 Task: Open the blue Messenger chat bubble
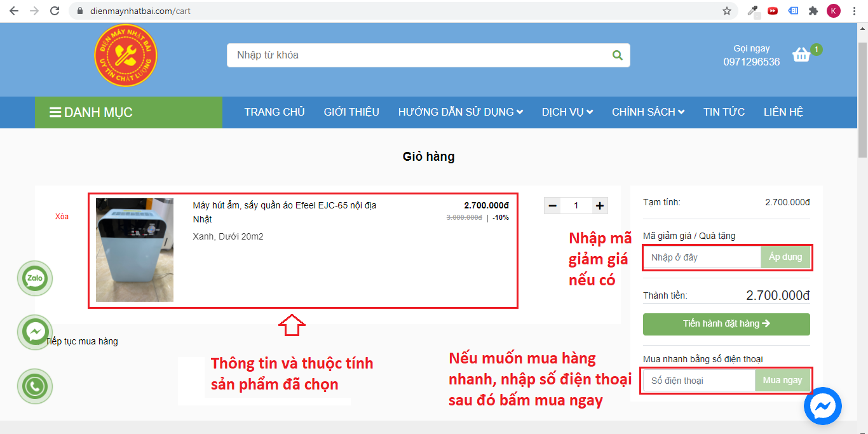(822, 405)
